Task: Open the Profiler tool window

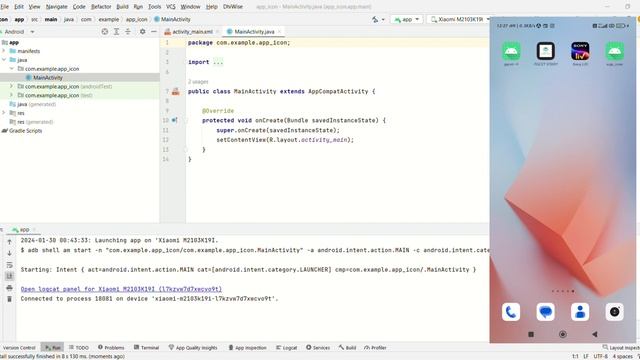Action: pyautogui.click(x=375, y=347)
